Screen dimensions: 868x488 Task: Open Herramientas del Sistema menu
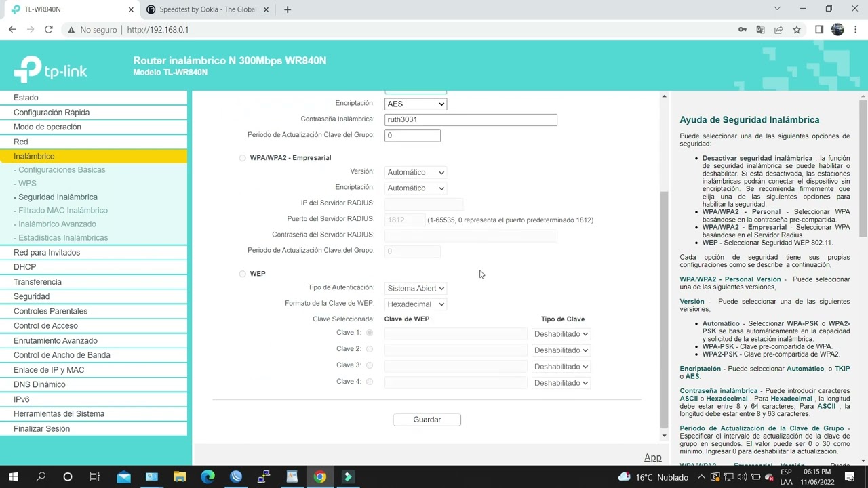94,413
